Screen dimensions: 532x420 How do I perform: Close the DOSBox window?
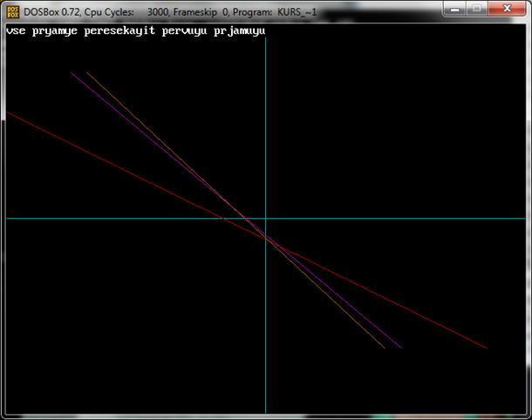click(507, 10)
